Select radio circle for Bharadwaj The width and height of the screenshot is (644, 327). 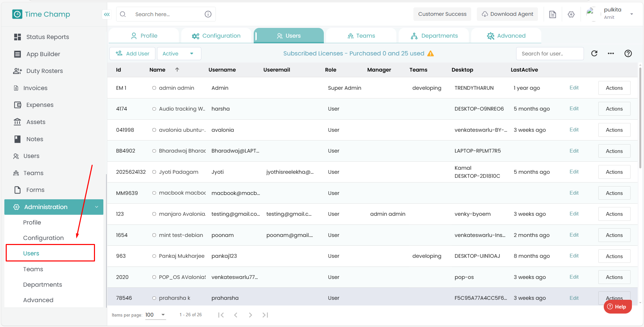(x=154, y=151)
